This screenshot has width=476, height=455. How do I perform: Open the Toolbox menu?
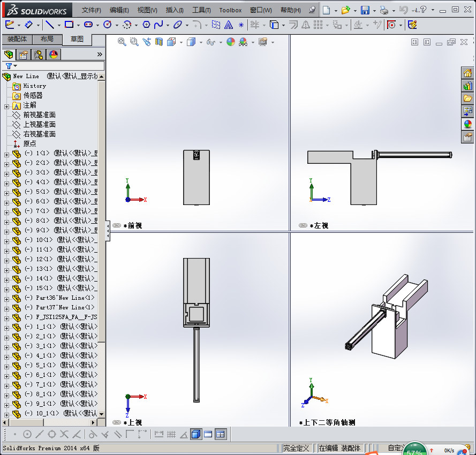tap(230, 10)
